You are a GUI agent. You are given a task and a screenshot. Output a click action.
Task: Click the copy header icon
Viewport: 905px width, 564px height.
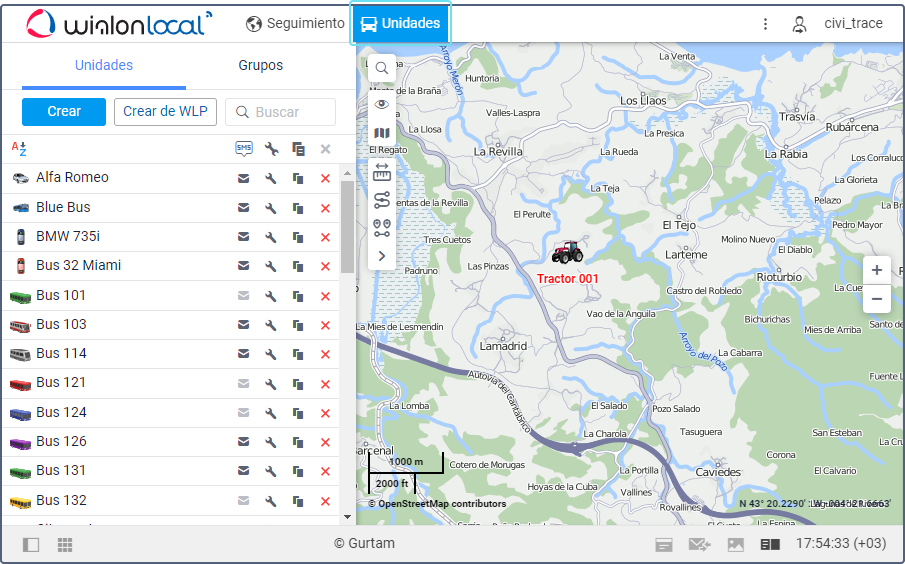coord(298,149)
